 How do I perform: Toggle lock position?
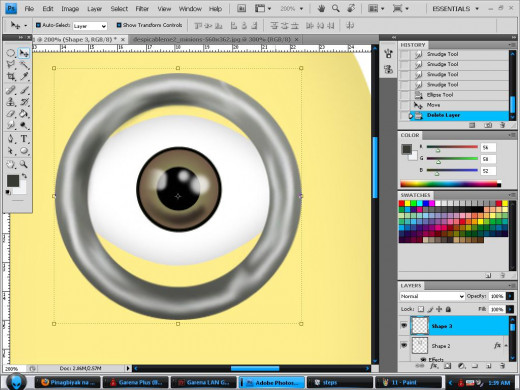(439, 309)
